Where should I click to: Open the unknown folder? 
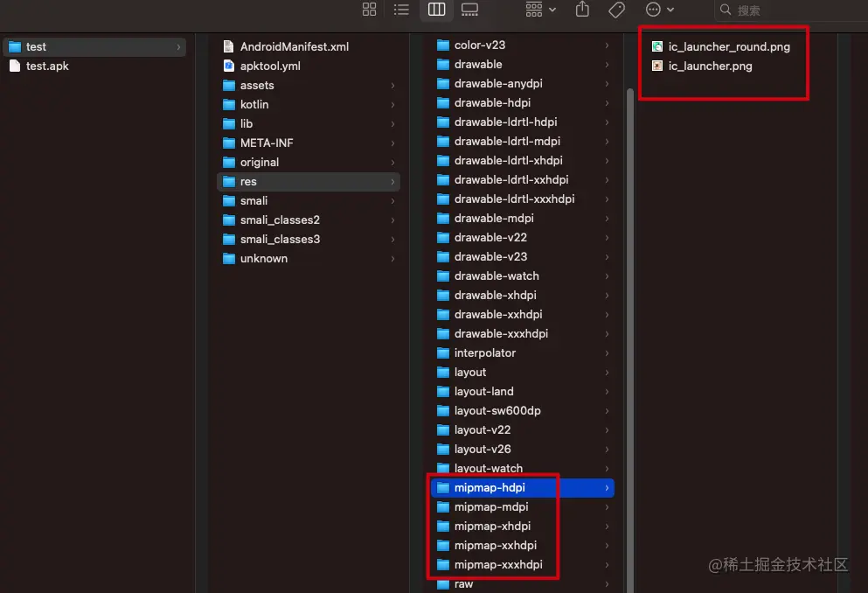tap(309, 259)
